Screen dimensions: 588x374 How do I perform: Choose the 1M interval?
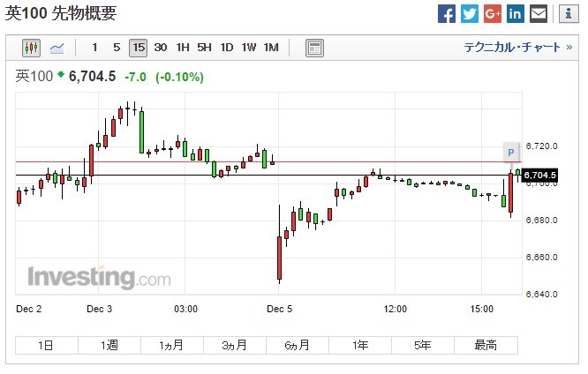pyautogui.click(x=271, y=48)
